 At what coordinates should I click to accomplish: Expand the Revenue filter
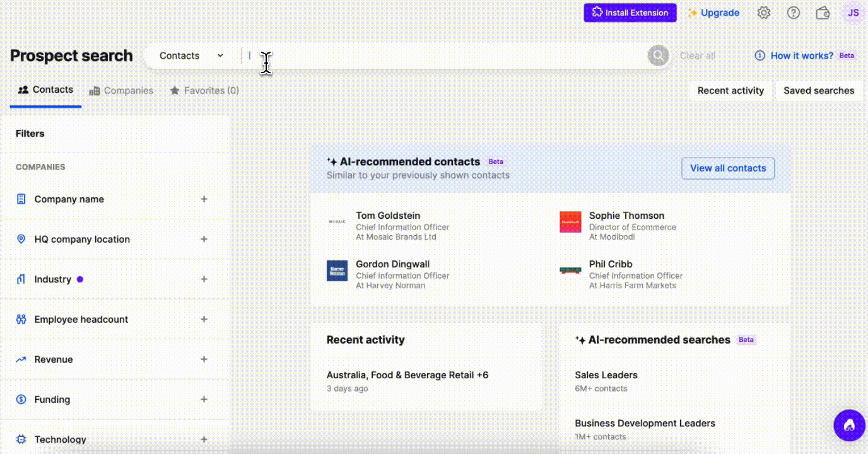(204, 359)
